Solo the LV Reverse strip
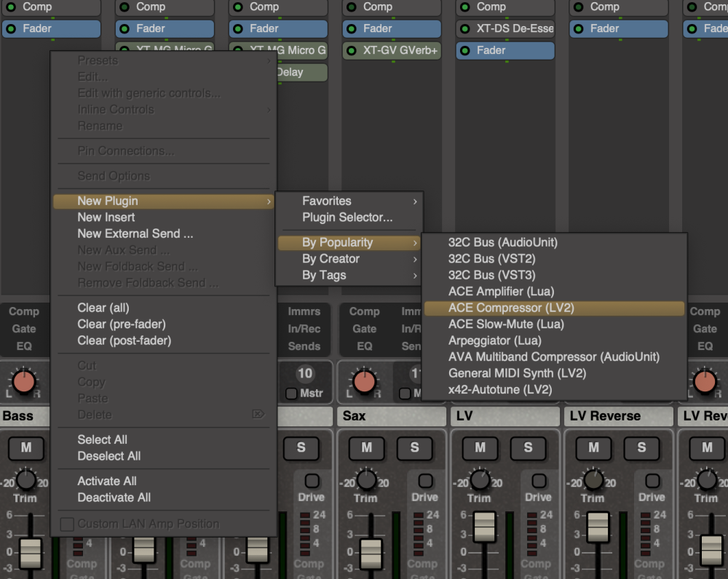 point(641,447)
